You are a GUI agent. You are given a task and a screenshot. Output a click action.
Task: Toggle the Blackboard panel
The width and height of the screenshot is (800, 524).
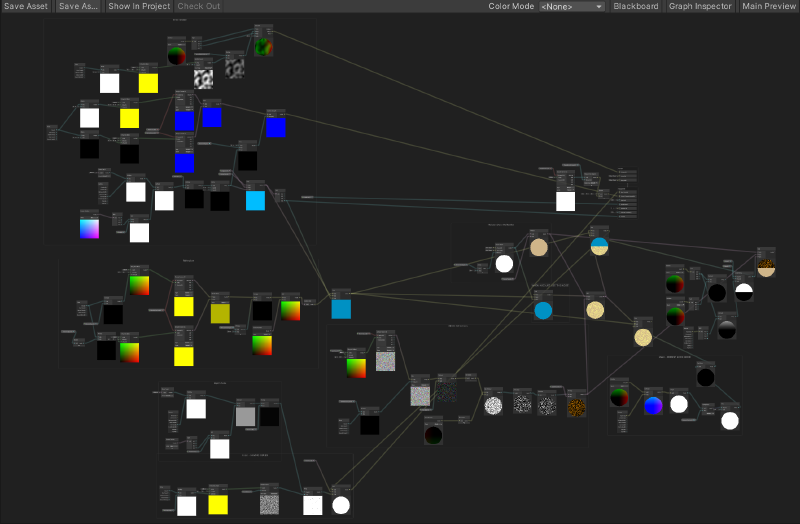pyautogui.click(x=636, y=6)
